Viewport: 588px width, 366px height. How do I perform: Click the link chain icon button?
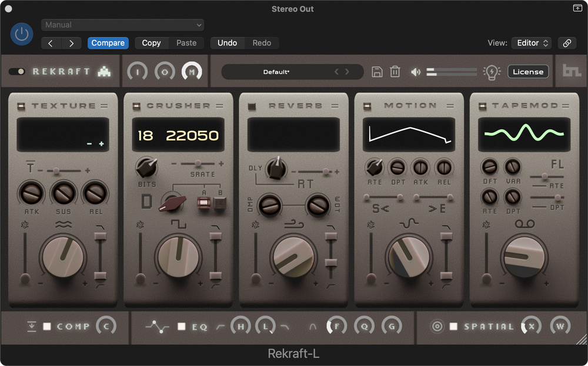(567, 43)
